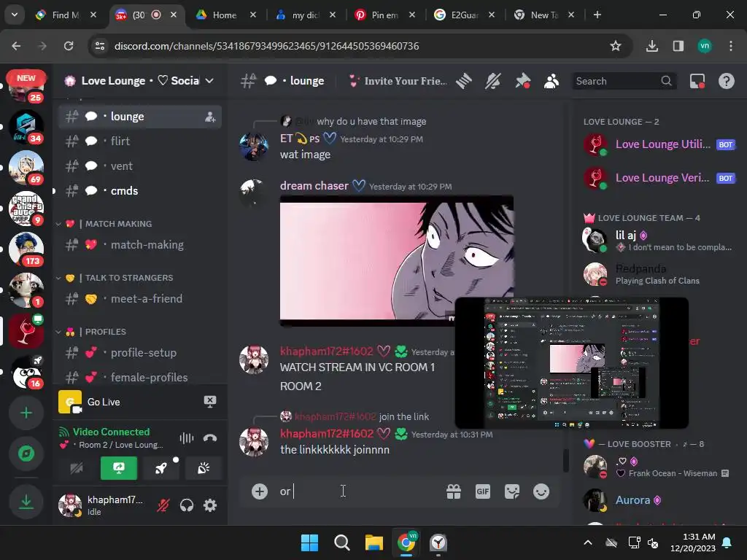Open the Grand Theft Auto server icon
Screen dimensions: 747x560
26,208
